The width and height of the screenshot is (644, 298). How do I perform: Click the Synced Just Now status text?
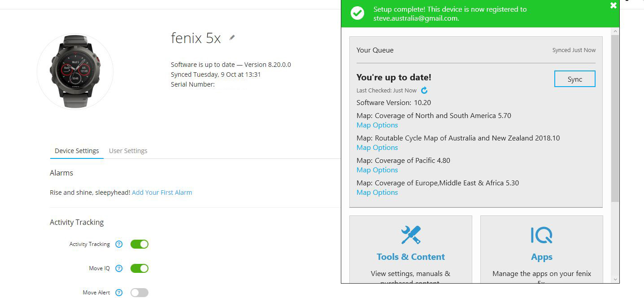pyautogui.click(x=574, y=50)
